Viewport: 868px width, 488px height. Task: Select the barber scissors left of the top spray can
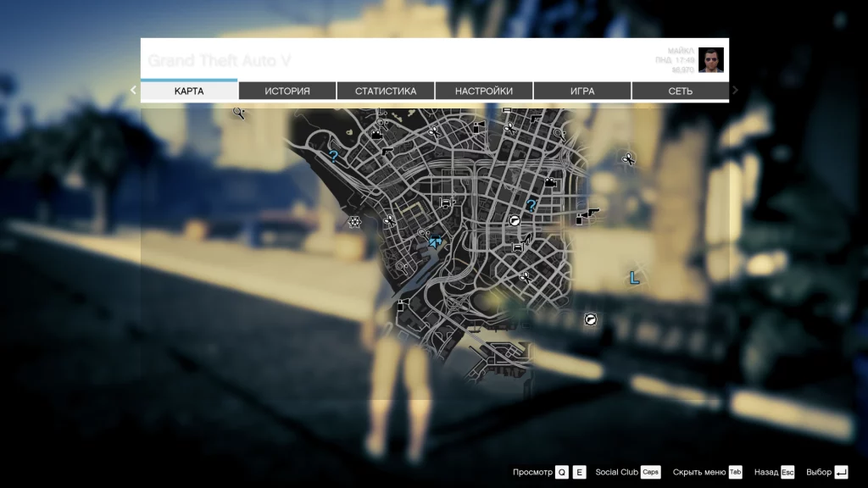click(x=435, y=131)
